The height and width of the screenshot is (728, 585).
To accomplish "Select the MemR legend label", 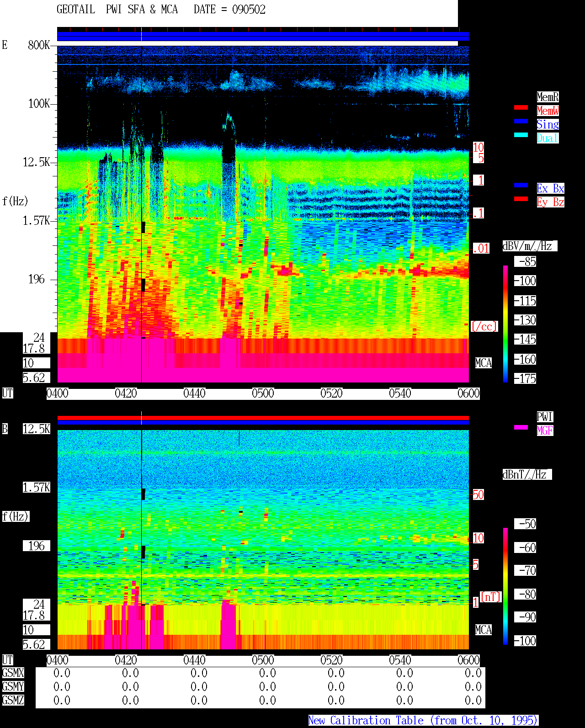I will pyautogui.click(x=548, y=97).
